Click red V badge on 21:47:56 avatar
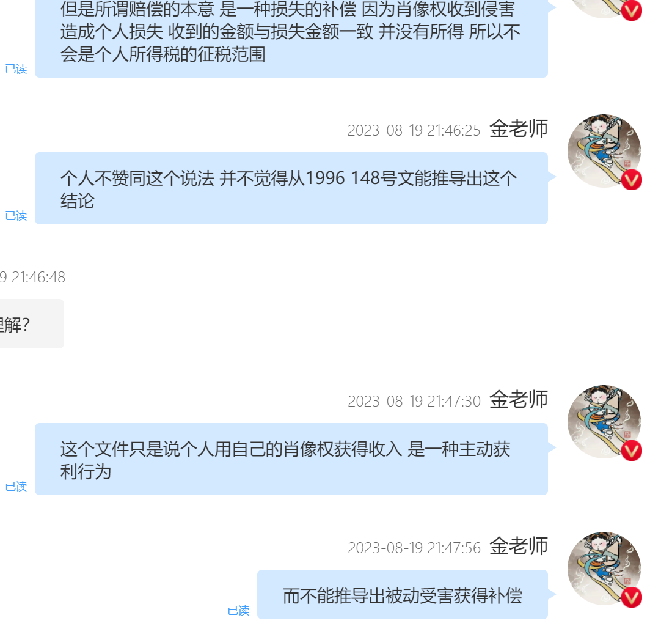The width and height of the screenshot is (672, 626). pos(632,597)
